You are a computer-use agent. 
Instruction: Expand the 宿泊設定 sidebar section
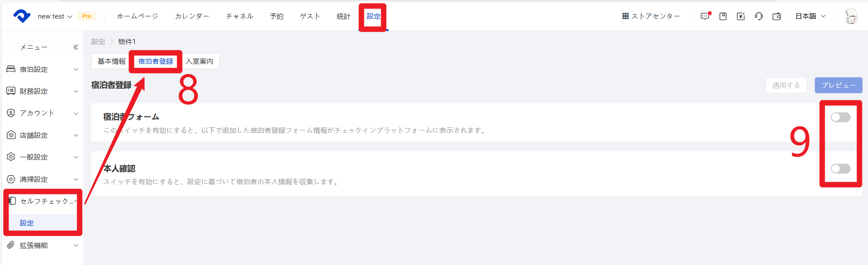[x=42, y=70]
